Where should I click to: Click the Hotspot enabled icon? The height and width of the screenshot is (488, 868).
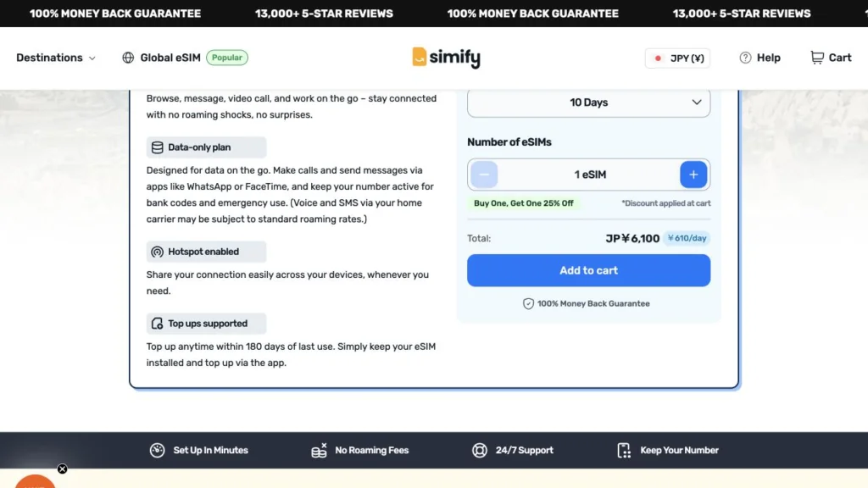coord(157,252)
